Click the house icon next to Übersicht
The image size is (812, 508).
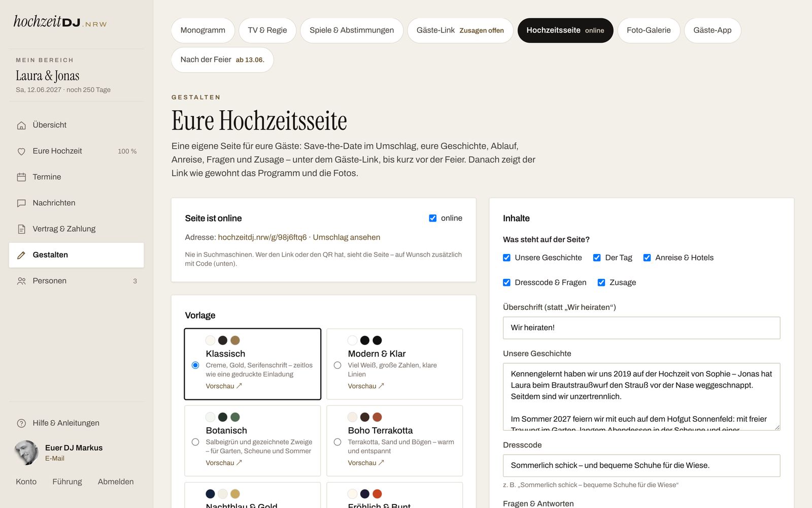point(21,125)
